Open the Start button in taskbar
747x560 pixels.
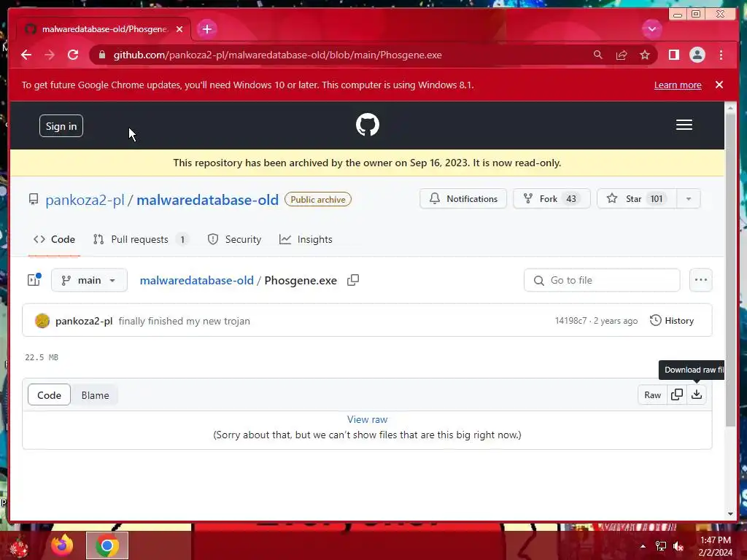[x=18, y=547]
